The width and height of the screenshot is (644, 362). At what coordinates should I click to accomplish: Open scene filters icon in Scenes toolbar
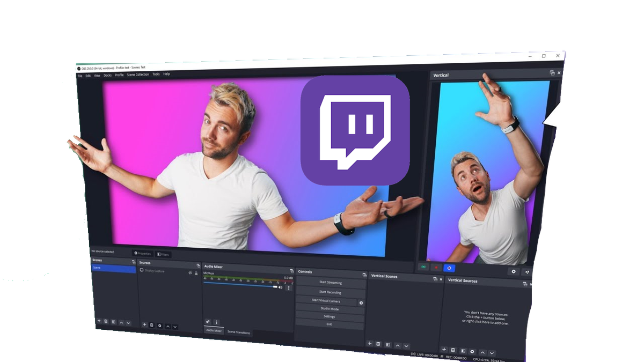113,322
